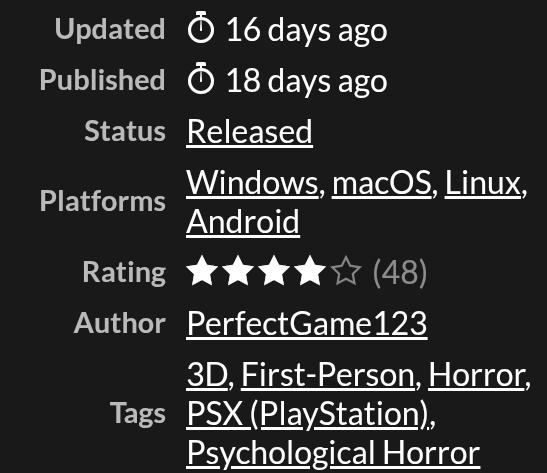
Task: Click the 16 days ago timestamp
Action: coord(307,30)
